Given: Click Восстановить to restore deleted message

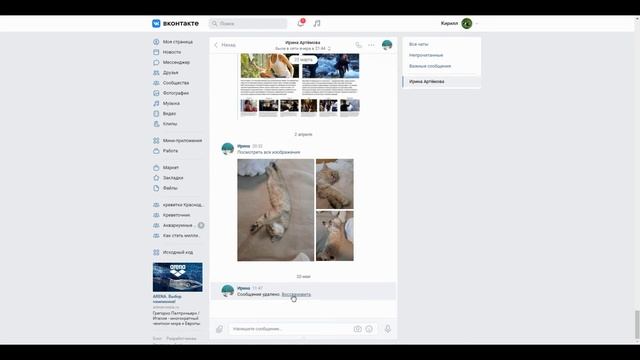Looking at the screenshot, I should (296, 294).
